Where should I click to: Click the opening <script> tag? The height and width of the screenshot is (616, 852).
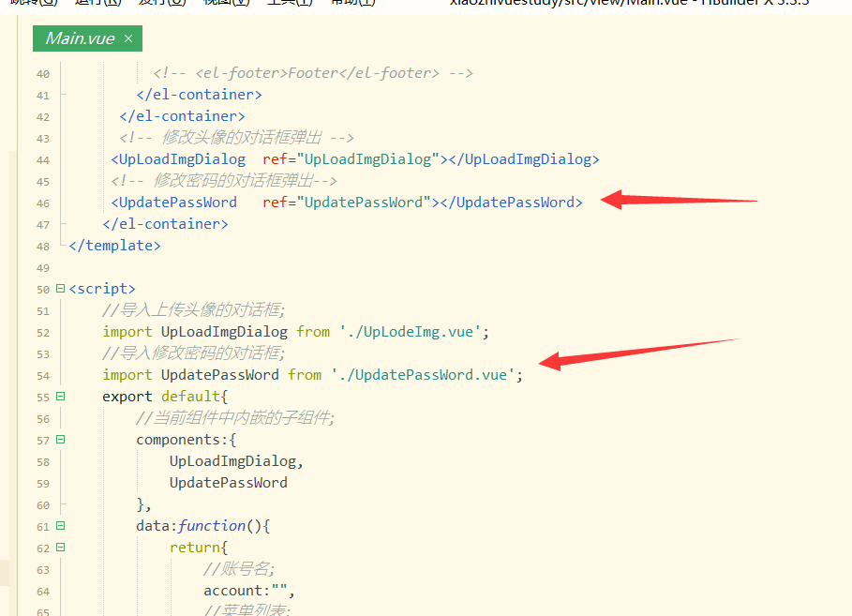point(102,289)
